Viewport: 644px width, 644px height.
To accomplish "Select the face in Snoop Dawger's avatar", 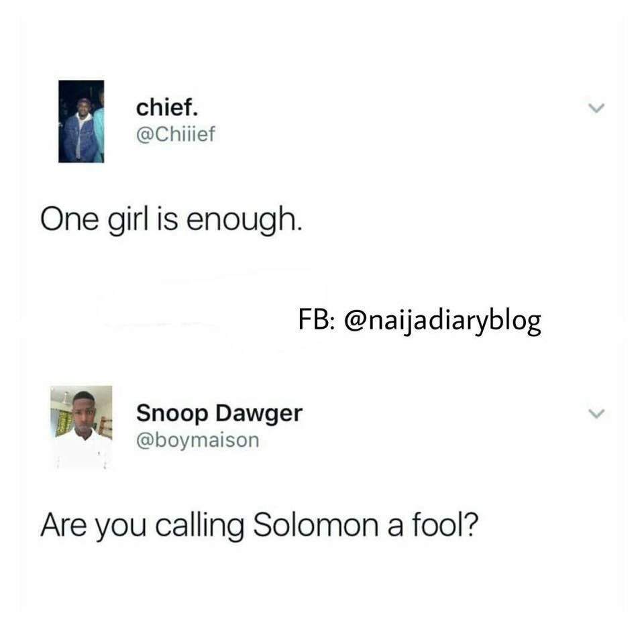I will pos(85,412).
